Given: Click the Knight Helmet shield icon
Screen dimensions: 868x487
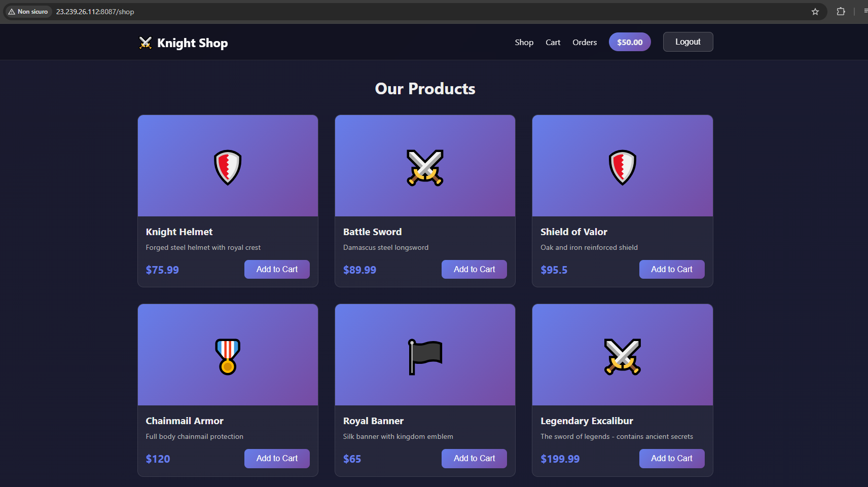Looking at the screenshot, I should tap(228, 167).
